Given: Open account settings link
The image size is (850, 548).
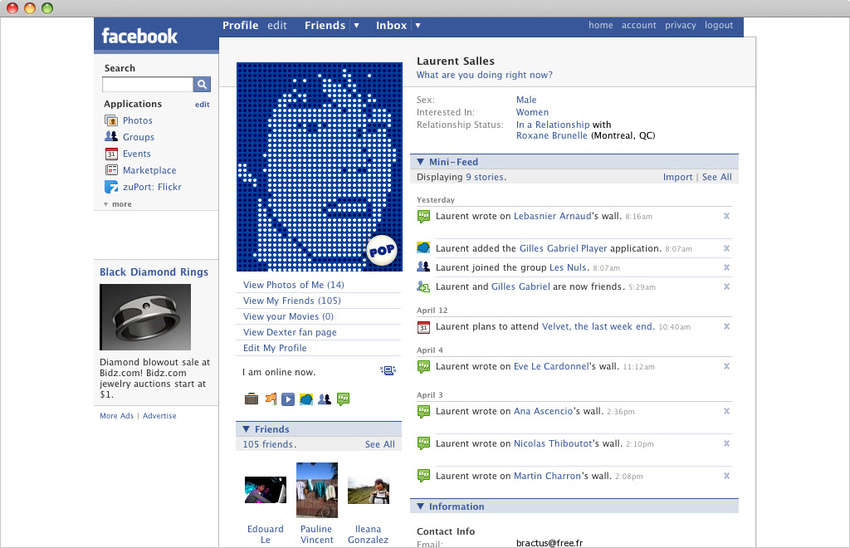Looking at the screenshot, I should tap(639, 25).
